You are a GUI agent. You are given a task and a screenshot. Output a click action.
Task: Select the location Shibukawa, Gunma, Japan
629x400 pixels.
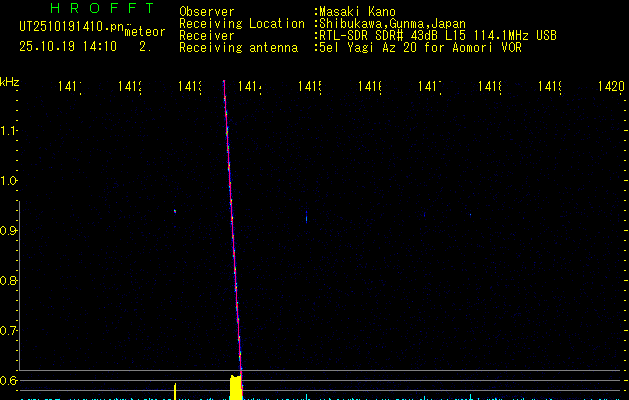(391, 24)
